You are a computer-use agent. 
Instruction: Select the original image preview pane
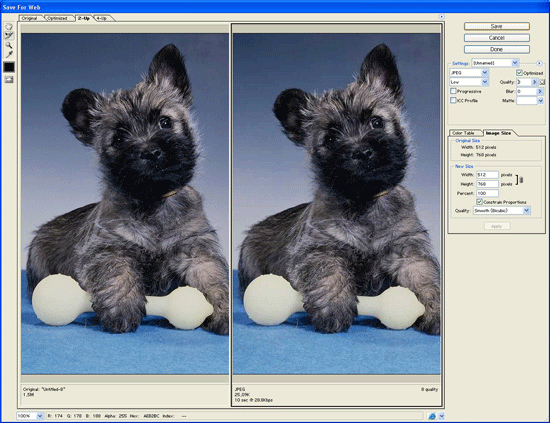(125, 204)
